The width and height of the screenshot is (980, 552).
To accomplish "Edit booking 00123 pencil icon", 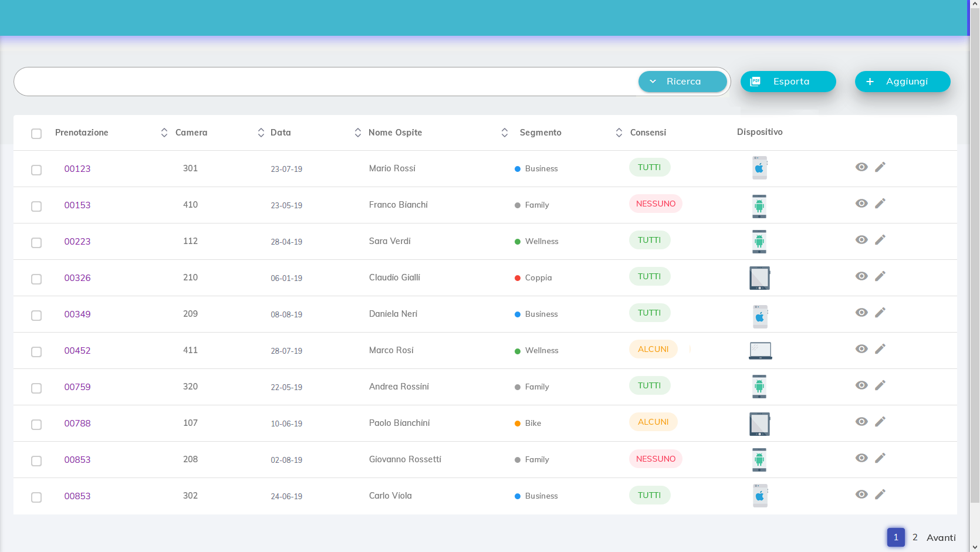I will click(880, 167).
